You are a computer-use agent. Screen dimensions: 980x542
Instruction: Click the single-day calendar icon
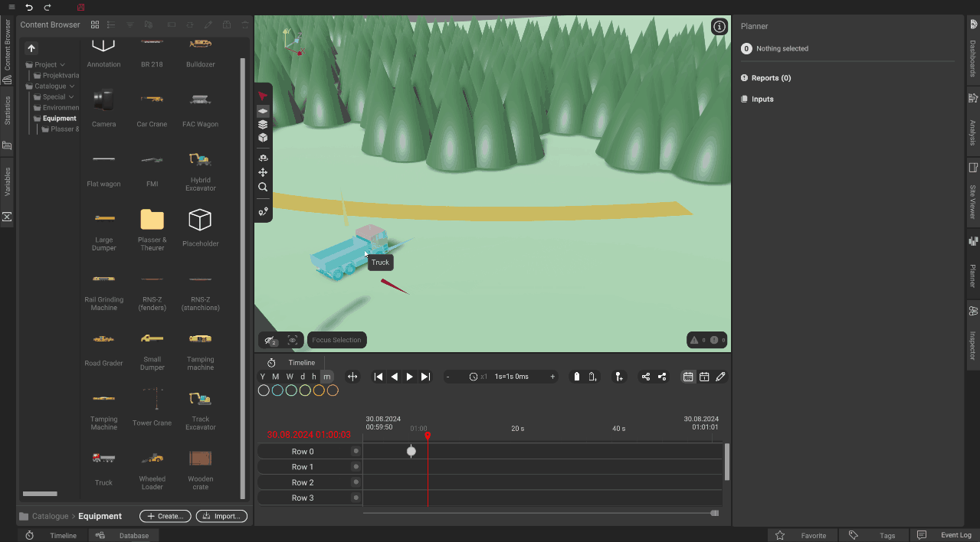(704, 377)
